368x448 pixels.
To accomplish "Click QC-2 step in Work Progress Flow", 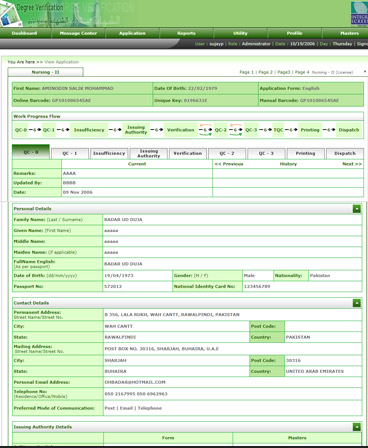I will (x=221, y=130).
